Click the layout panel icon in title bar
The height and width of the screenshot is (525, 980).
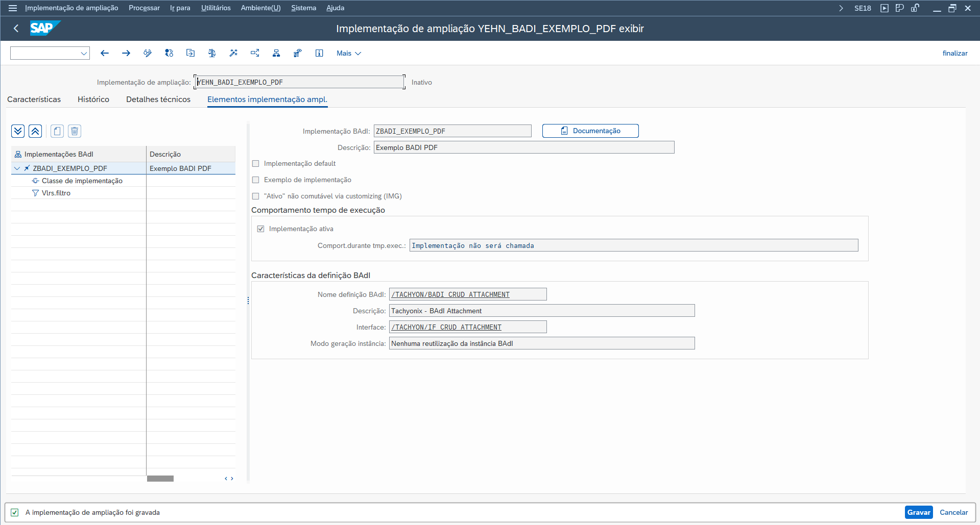click(900, 8)
